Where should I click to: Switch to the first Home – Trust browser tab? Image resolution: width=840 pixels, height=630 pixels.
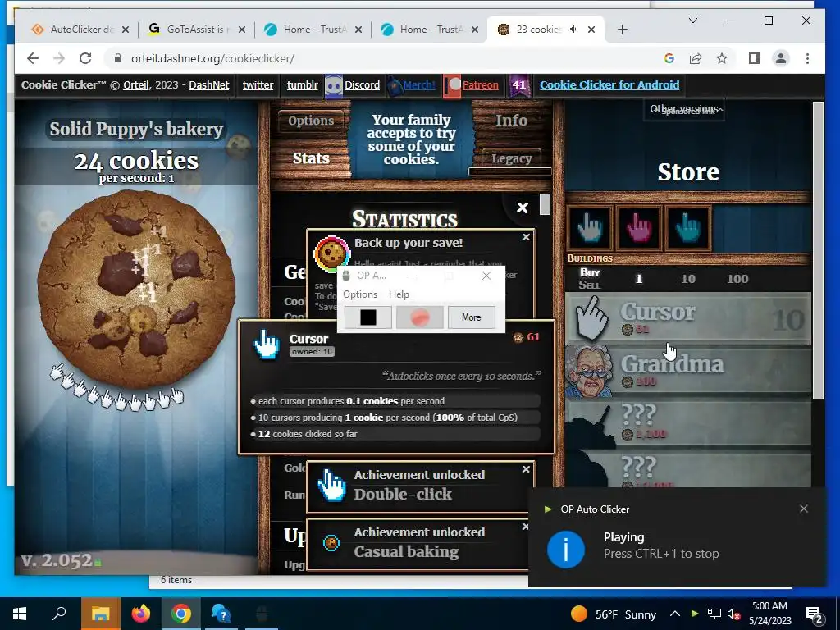click(313, 30)
